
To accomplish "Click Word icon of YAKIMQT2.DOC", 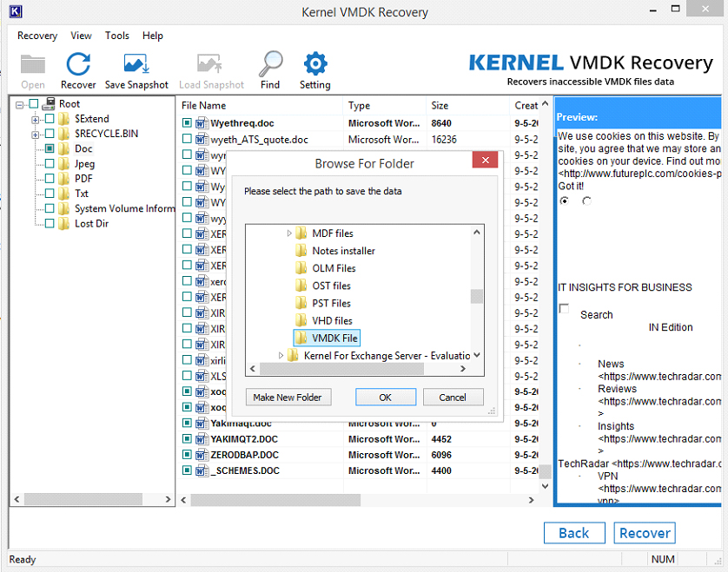I will [x=202, y=439].
